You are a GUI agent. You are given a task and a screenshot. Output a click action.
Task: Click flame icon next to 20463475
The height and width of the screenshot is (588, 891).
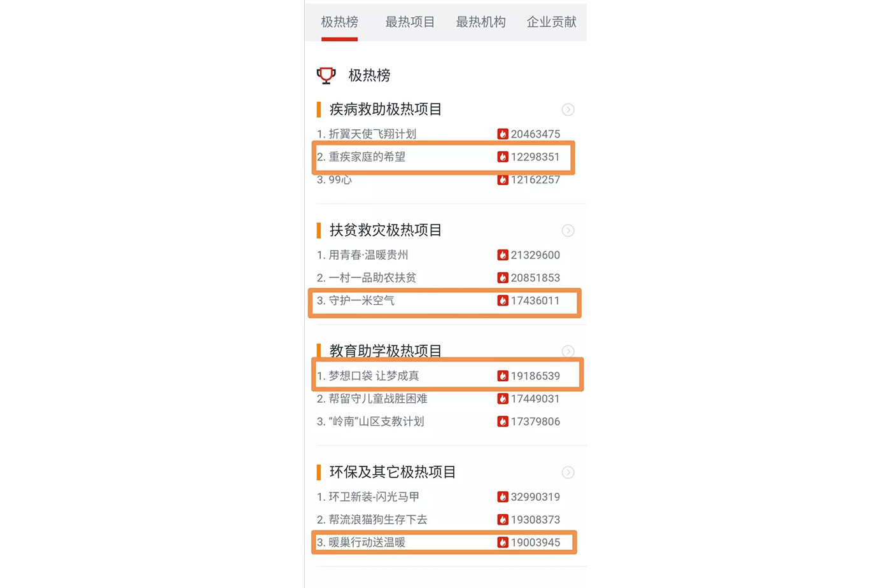[x=503, y=134]
